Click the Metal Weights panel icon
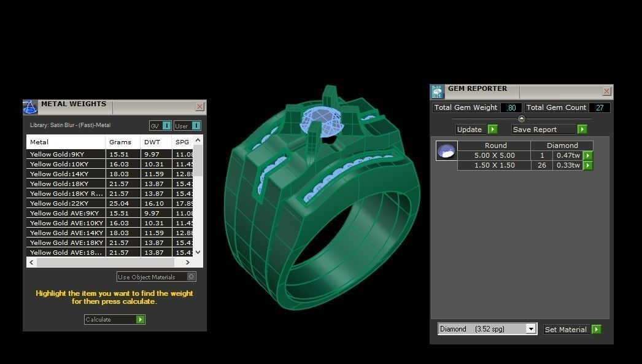 (30, 107)
